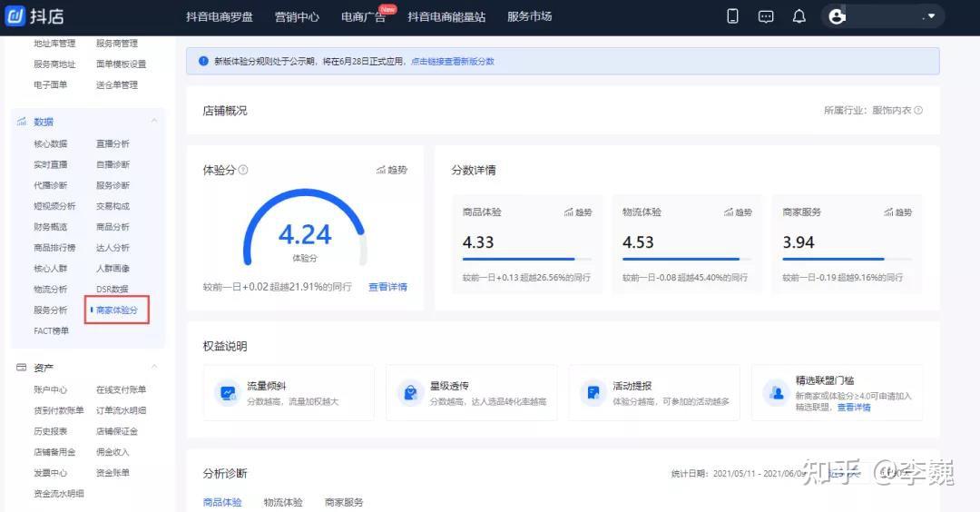This screenshot has height=512, width=980.
Task: Switch to the 物流体验 analysis tab
Action: pyautogui.click(x=283, y=502)
